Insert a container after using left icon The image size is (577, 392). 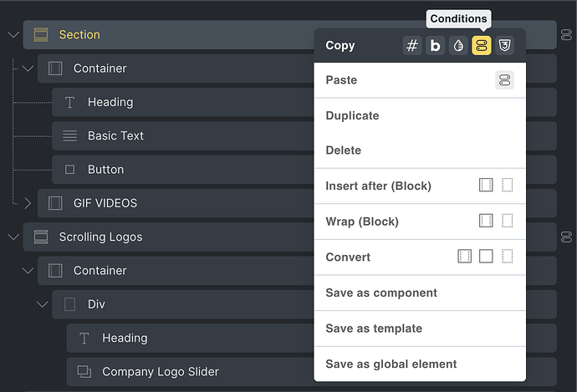(x=486, y=186)
